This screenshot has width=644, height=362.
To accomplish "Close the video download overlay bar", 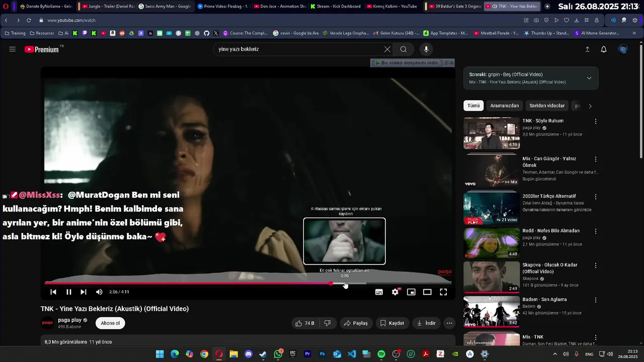I will [451, 63].
